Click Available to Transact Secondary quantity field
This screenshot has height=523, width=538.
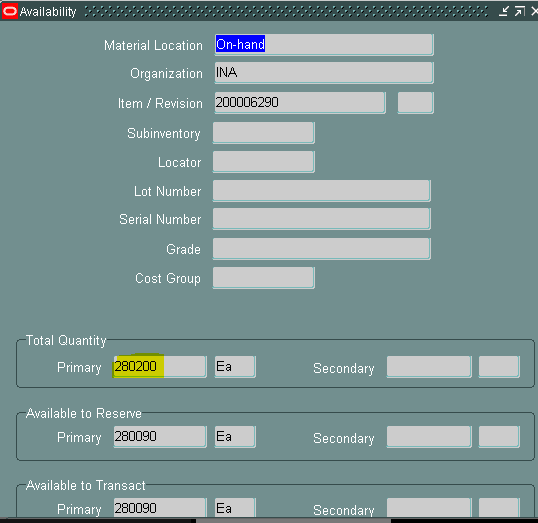[429, 508]
